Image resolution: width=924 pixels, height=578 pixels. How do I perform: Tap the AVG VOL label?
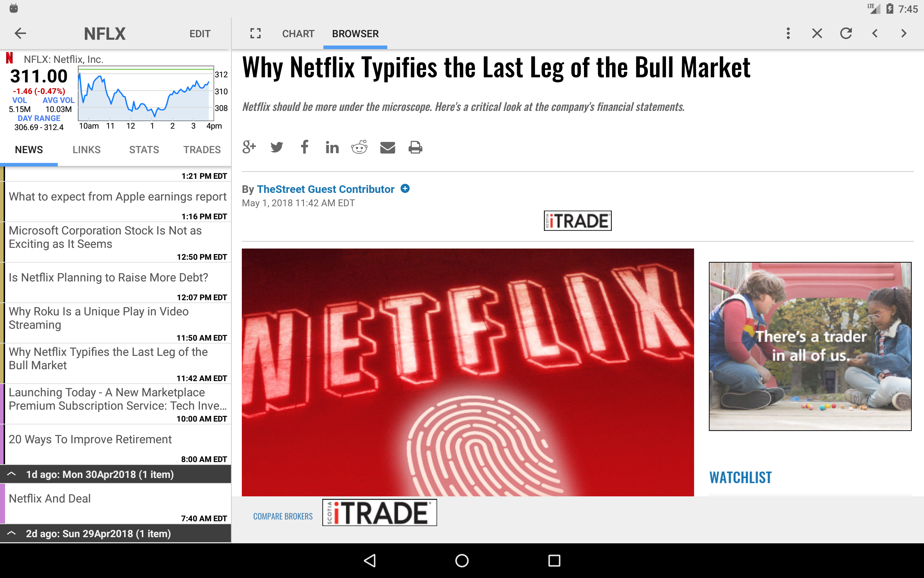tap(58, 100)
